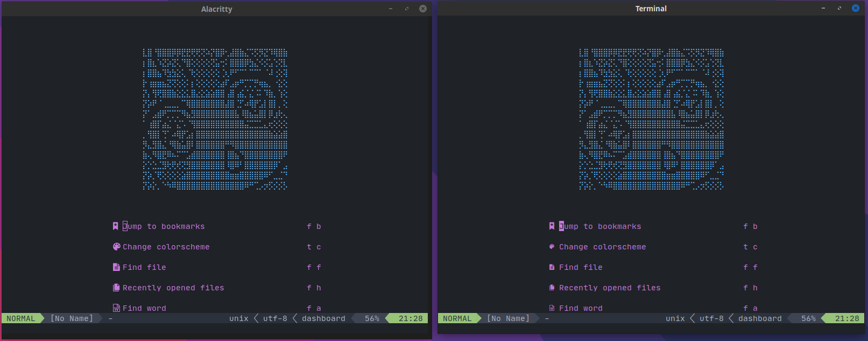Click Find word icon in Alacritty
The width and height of the screenshot is (868, 341).
pos(116,308)
